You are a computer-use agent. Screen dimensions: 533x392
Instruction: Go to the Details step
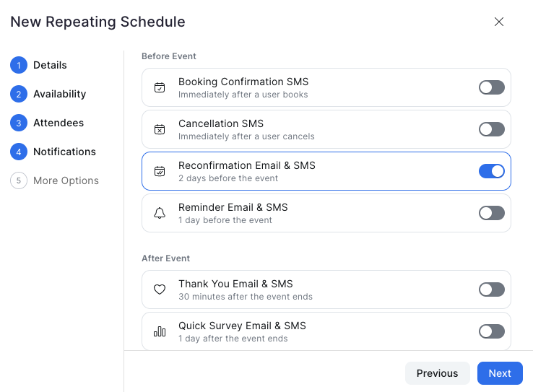coord(50,65)
